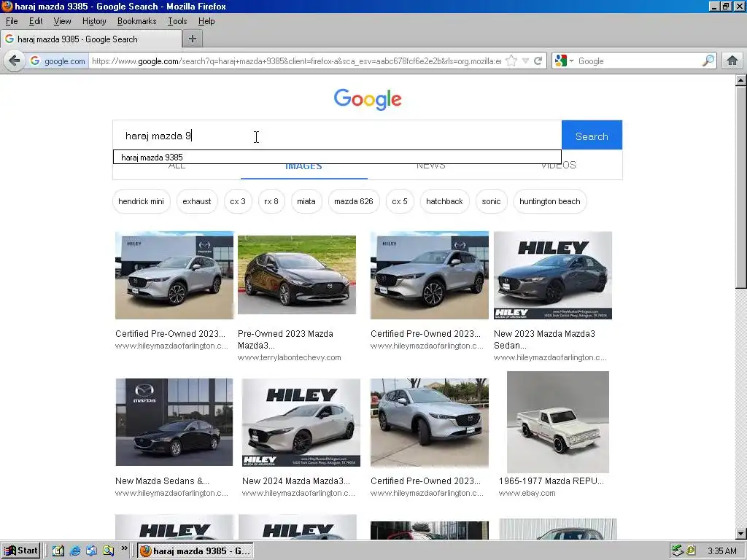The width and height of the screenshot is (747, 560).
Task: Open the History menu
Action: [94, 21]
